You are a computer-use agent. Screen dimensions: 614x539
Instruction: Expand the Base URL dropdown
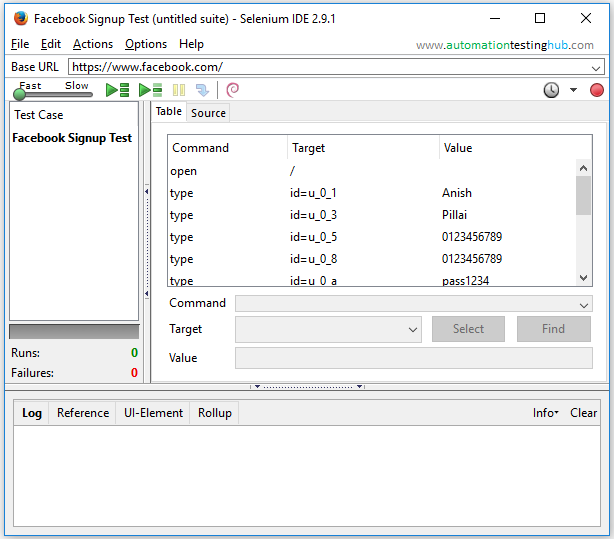pos(596,67)
